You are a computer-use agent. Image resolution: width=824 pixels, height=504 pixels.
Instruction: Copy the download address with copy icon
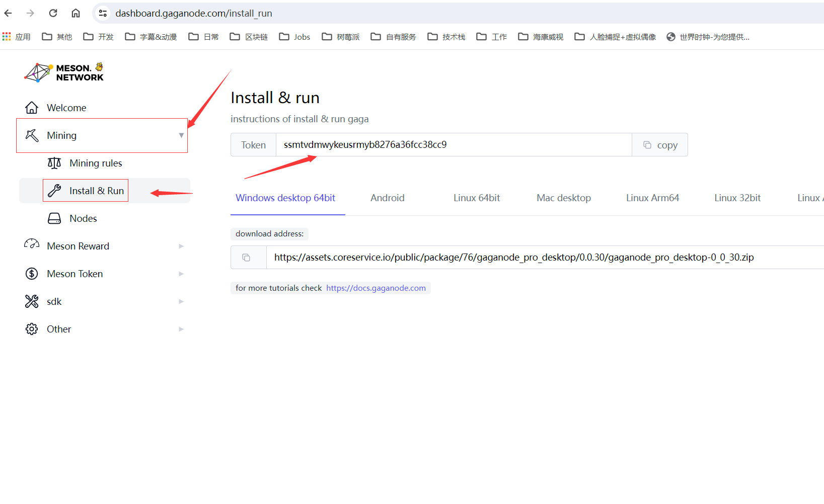coord(246,258)
